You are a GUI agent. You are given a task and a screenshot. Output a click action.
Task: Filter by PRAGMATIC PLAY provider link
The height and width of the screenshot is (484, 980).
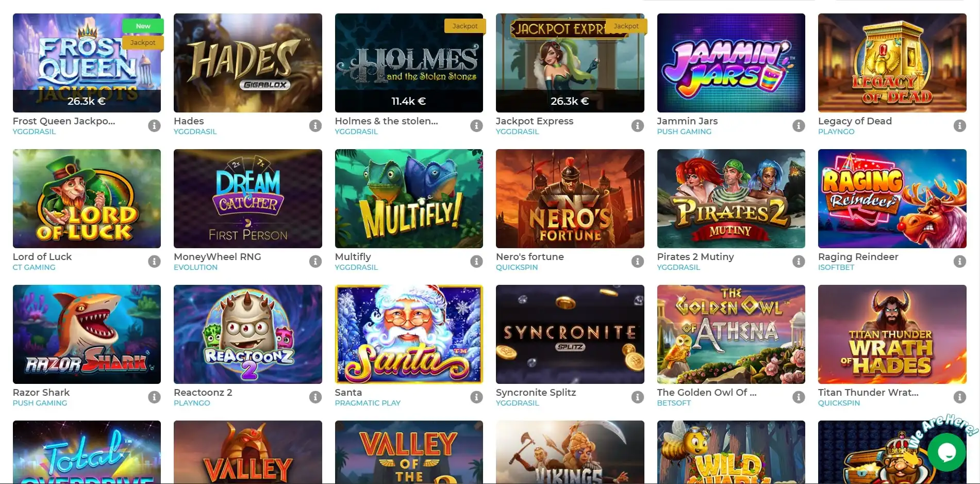368,403
